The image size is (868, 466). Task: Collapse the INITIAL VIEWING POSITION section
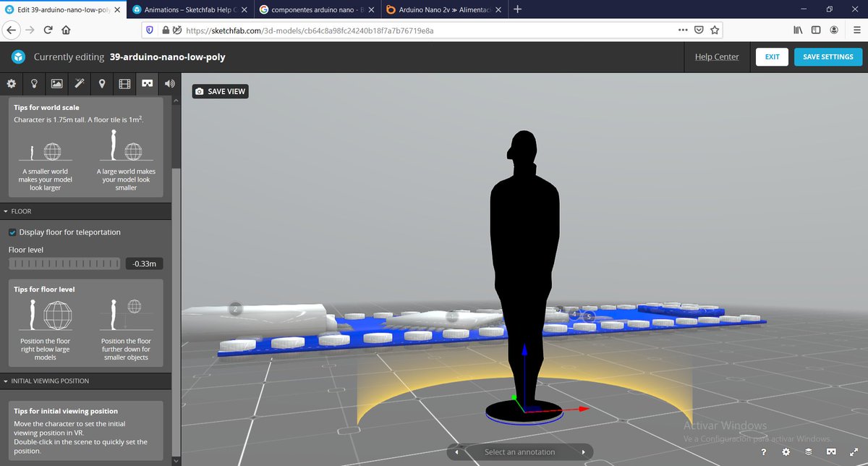(x=86, y=381)
